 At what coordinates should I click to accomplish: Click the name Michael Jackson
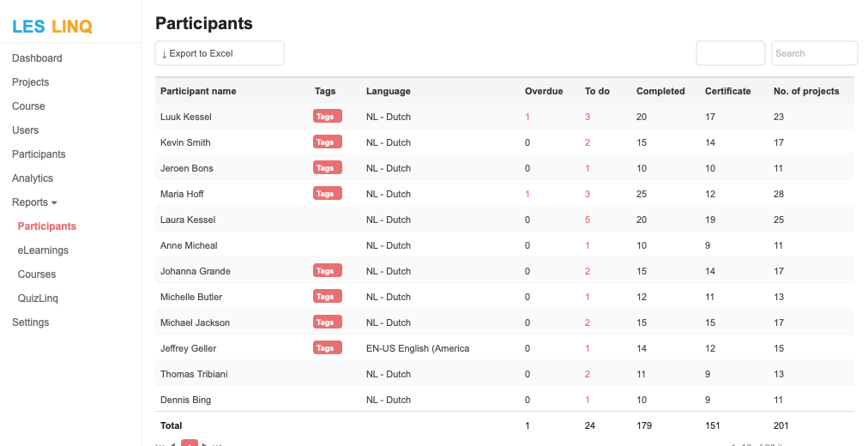(195, 322)
